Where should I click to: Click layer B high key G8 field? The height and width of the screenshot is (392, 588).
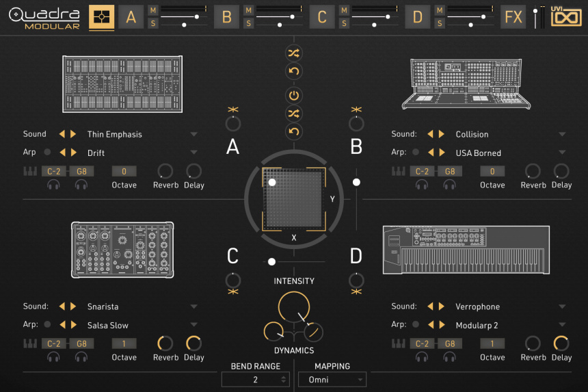(x=450, y=172)
